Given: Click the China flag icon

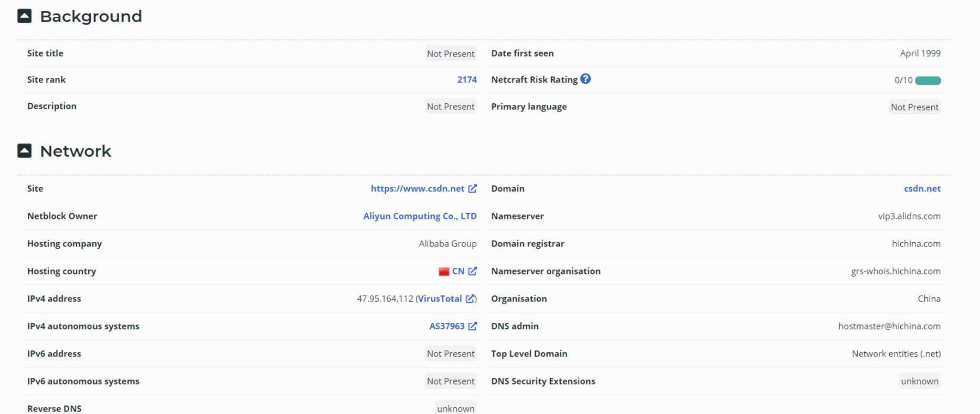Looking at the screenshot, I should tap(444, 271).
